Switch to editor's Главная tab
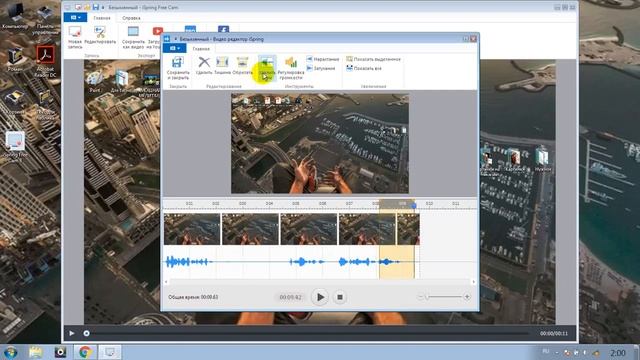Image resolution: width=640 pixels, height=360 pixels. click(201, 49)
